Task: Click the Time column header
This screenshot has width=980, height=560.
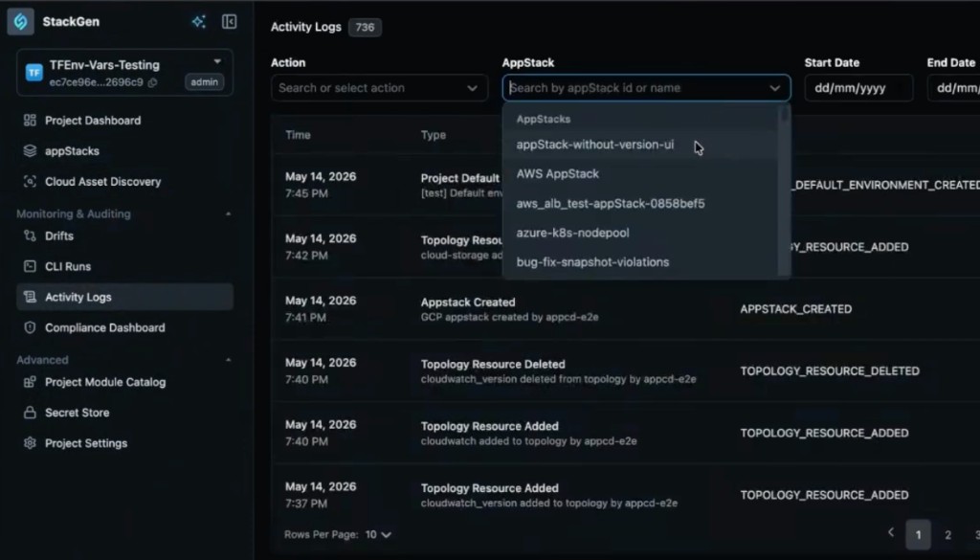Action: [299, 135]
